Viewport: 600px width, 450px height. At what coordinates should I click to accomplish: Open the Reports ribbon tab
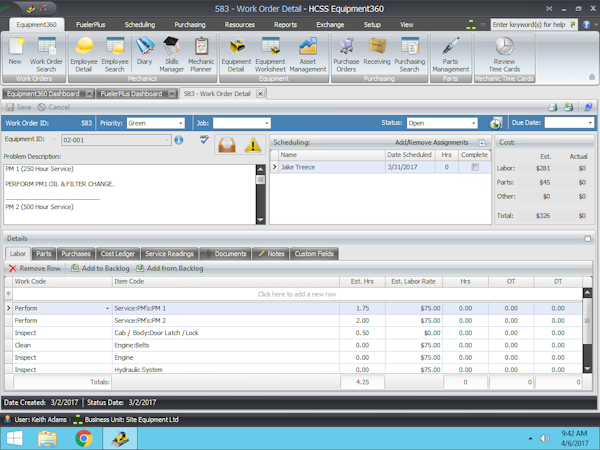pos(285,24)
